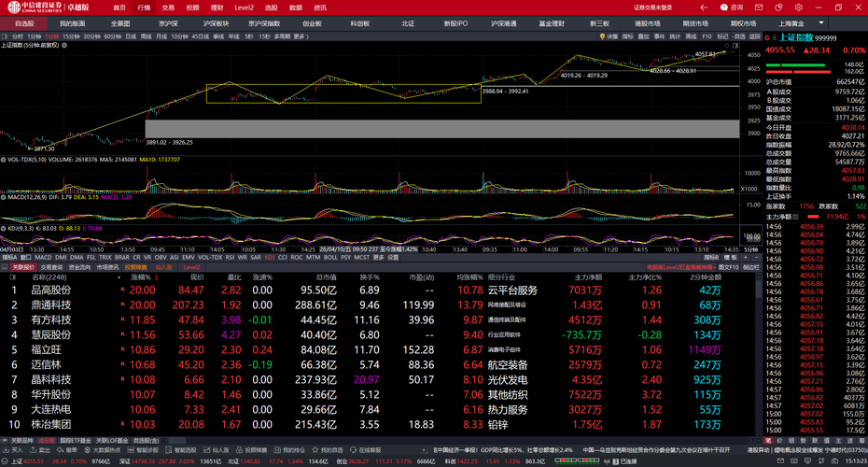Open the settings gear icon
Viewport: 868px width, 467px height.
coord(798,7)
